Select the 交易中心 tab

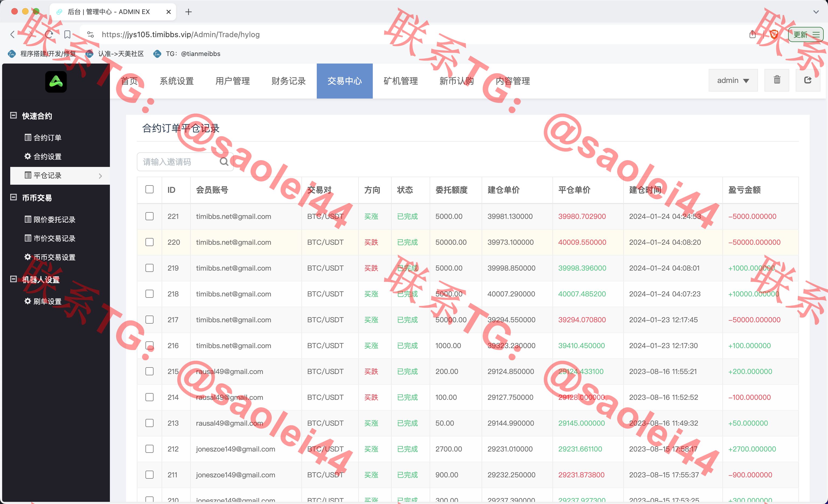pyautogui.click(x=345, y=81)
